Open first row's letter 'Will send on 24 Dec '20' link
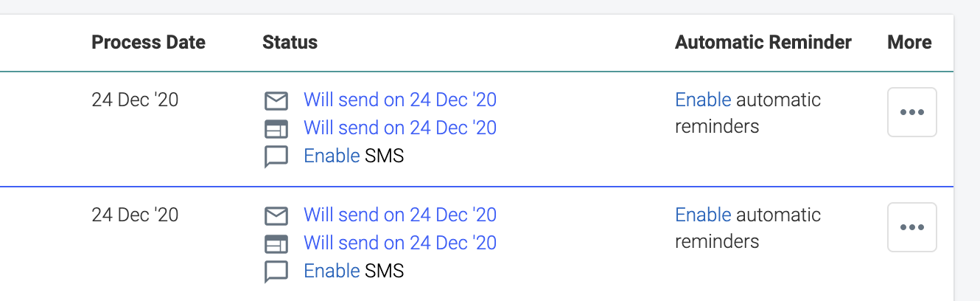Image resolution: width=980 pixels, height=301 pixels. [400, 128]
